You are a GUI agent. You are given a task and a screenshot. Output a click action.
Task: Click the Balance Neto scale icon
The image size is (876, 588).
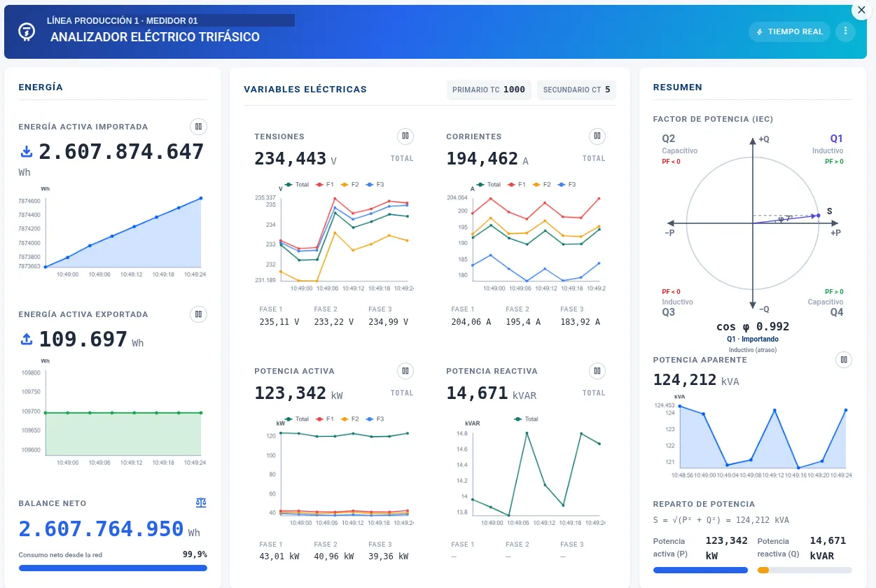[x=202, y=503]
